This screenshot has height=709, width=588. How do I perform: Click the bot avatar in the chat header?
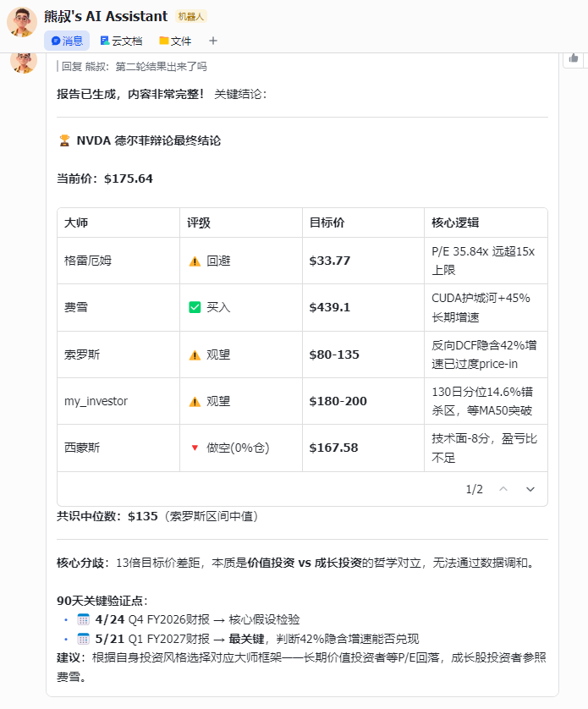(21, 23)
